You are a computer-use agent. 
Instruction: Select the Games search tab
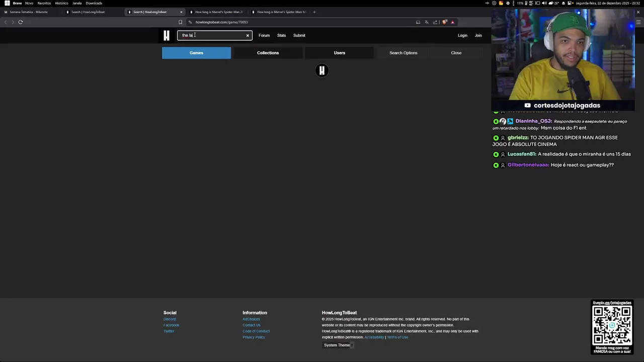[196, 53]
